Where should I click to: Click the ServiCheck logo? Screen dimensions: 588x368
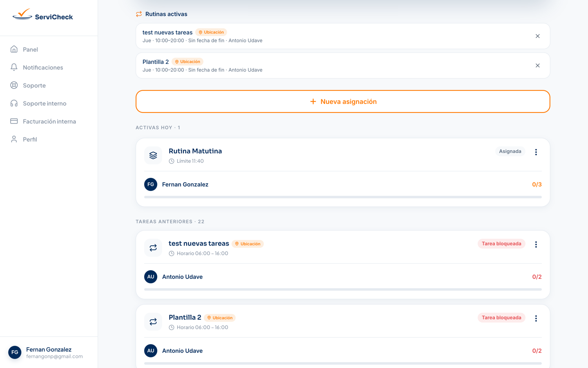tap(42, 15)
